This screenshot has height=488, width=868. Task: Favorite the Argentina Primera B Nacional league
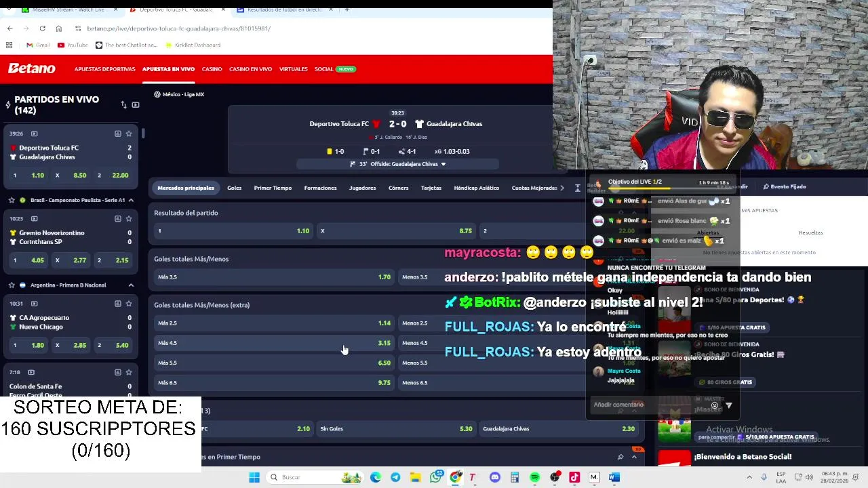(x=12, y=285)
